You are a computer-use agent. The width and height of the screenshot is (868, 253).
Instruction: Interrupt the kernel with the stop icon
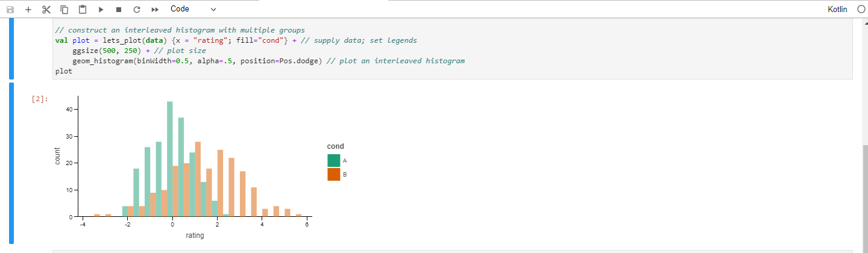pos(119,10)
